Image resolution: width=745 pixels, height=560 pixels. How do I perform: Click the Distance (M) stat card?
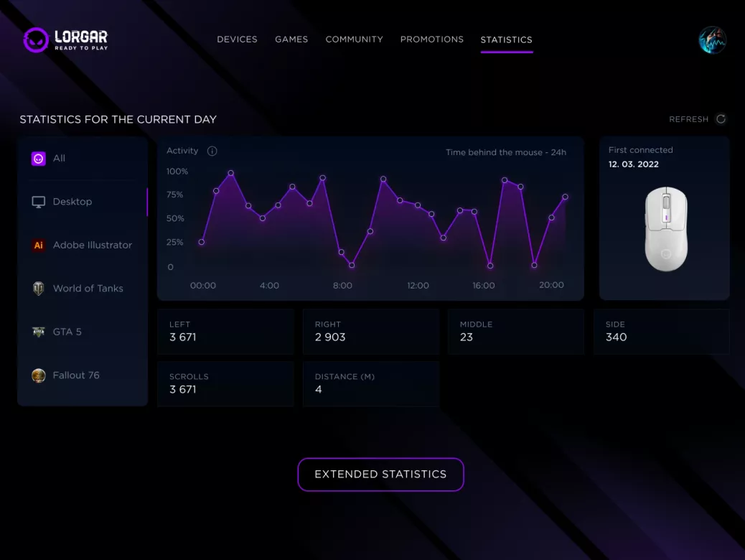371,383
